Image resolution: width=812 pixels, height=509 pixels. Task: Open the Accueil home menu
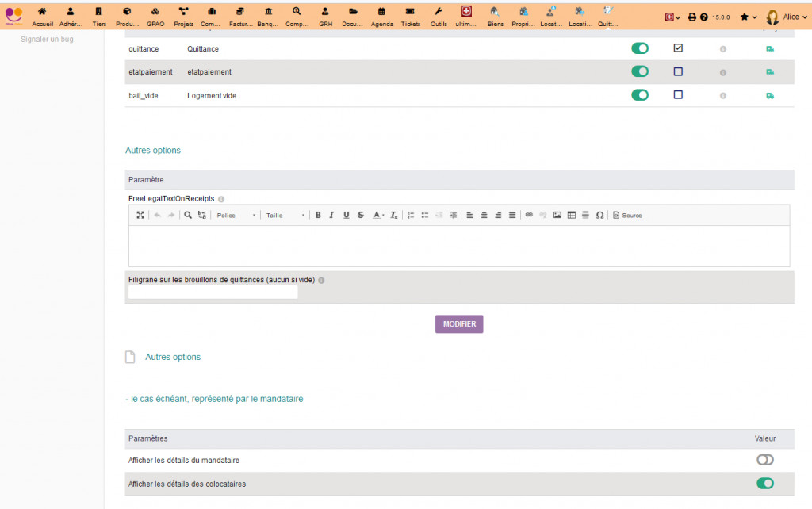[x=42, y=17]
